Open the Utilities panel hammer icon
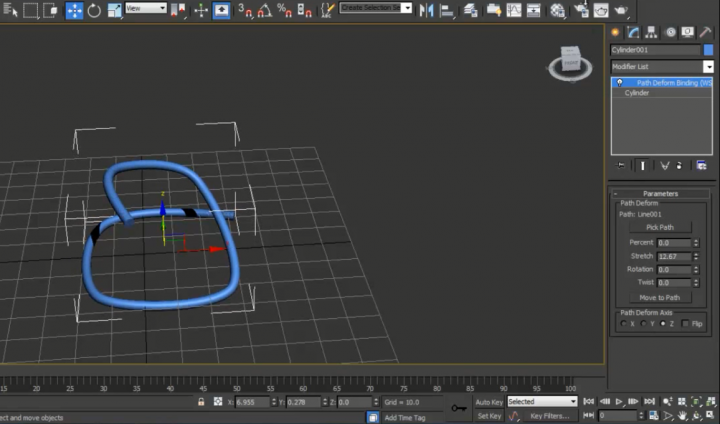The width and height of the screenshot is (720, 424). point(705,32)
